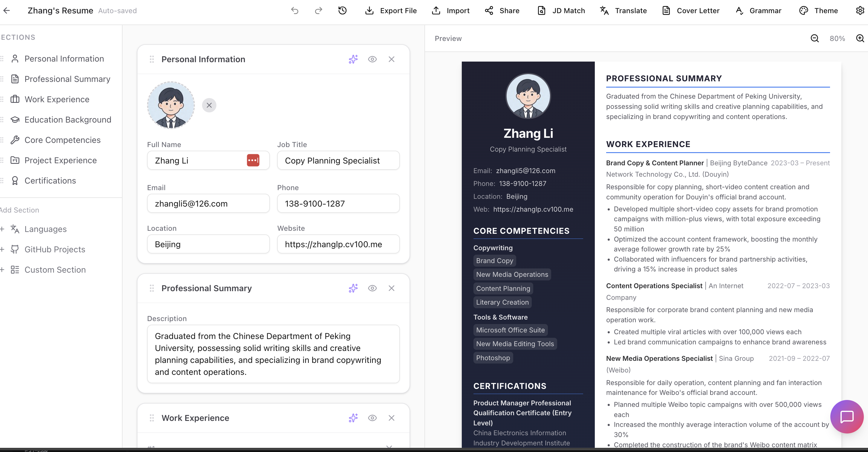The width and height of the screenshot is (868, 452).
Task: Hide the Personal Information section
Action: point(372,59)
